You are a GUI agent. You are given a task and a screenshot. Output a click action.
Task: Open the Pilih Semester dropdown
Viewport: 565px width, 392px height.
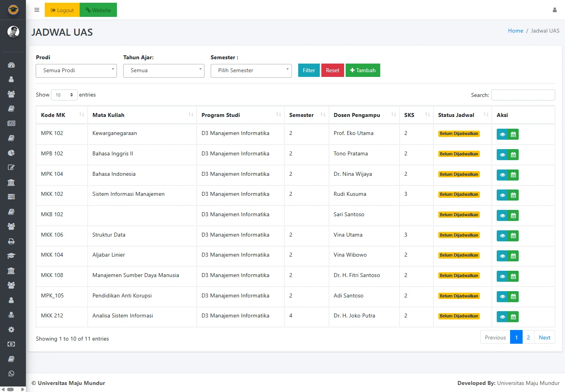click(x=251, y=71)
